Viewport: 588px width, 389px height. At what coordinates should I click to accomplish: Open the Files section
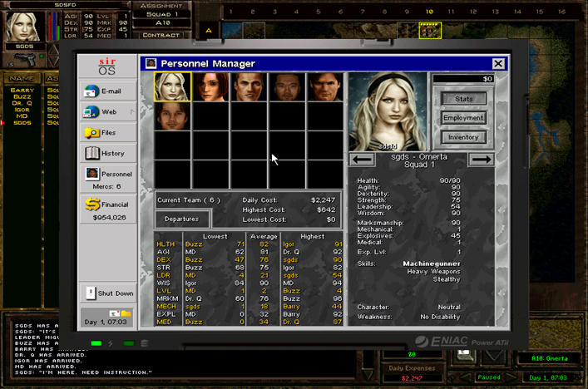[x=107, y=133]
